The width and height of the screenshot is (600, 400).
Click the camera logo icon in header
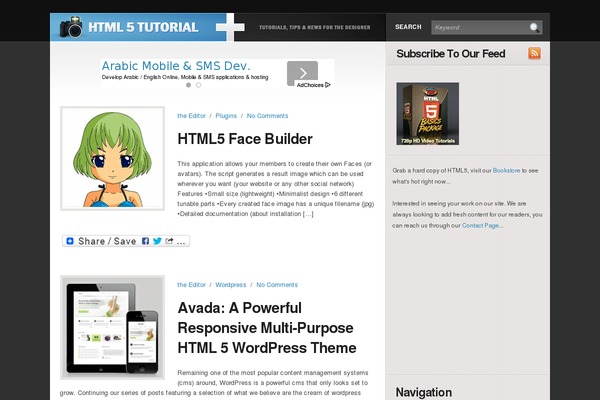point(71,27)
